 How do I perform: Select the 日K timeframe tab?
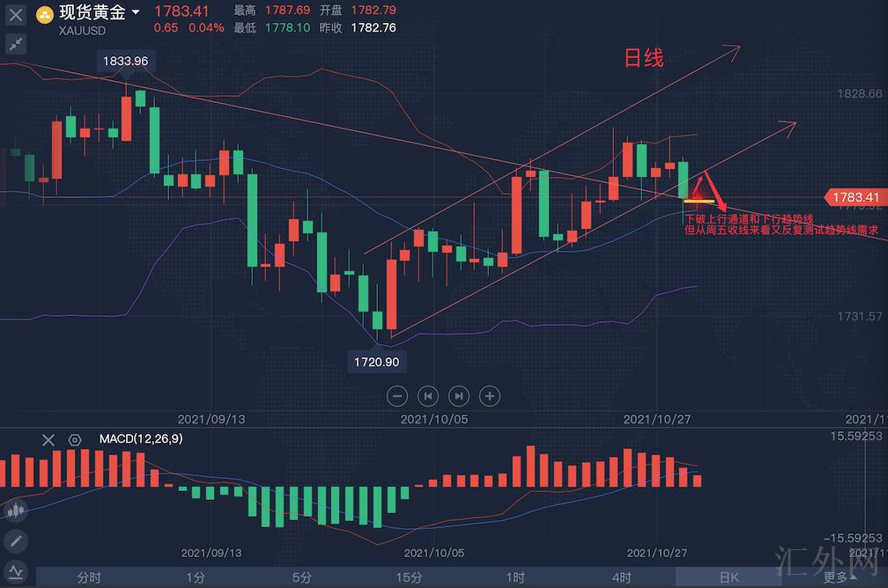(x=729, y=577)
